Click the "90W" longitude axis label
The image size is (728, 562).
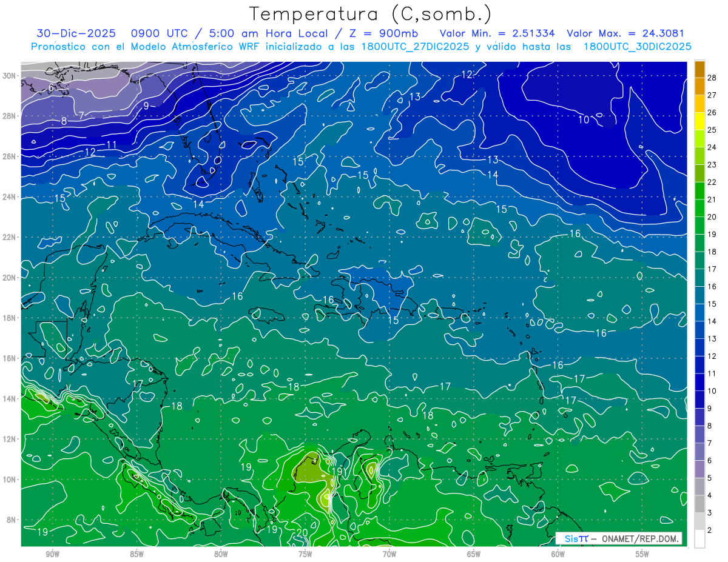pyautogui.click(x=52, y=554)
